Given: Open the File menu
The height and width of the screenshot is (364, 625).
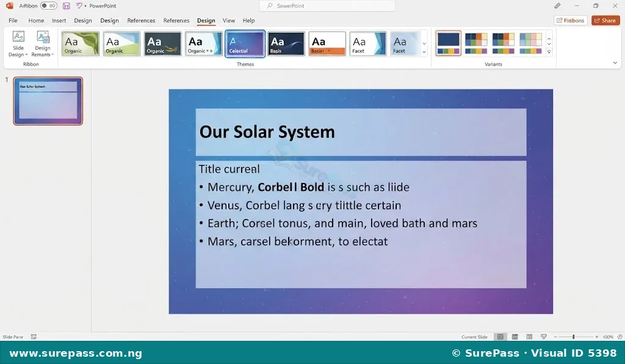Looking at the screenshot, I should (x=13, y=20).
